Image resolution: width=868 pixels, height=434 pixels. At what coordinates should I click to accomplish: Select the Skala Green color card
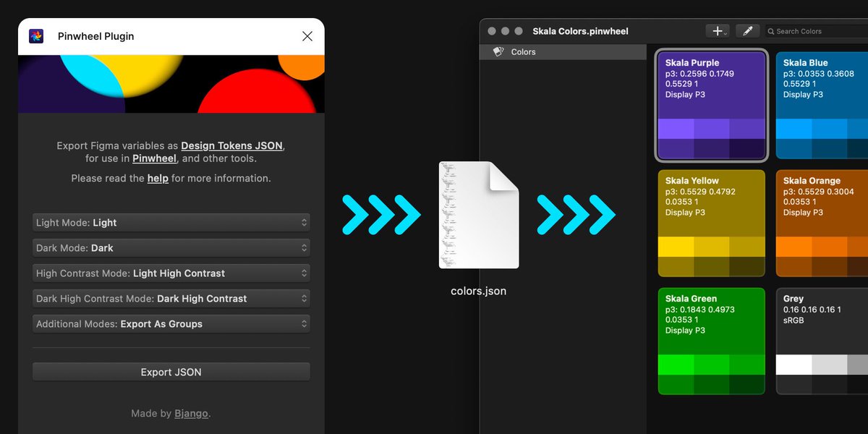click(x=712, y=341)
